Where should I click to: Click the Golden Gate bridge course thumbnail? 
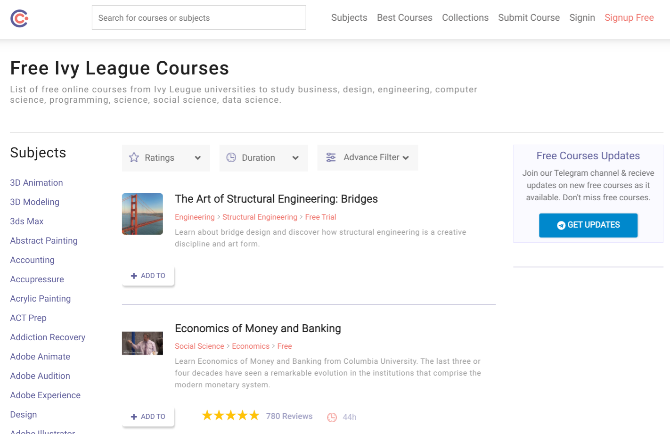point(142,214)
